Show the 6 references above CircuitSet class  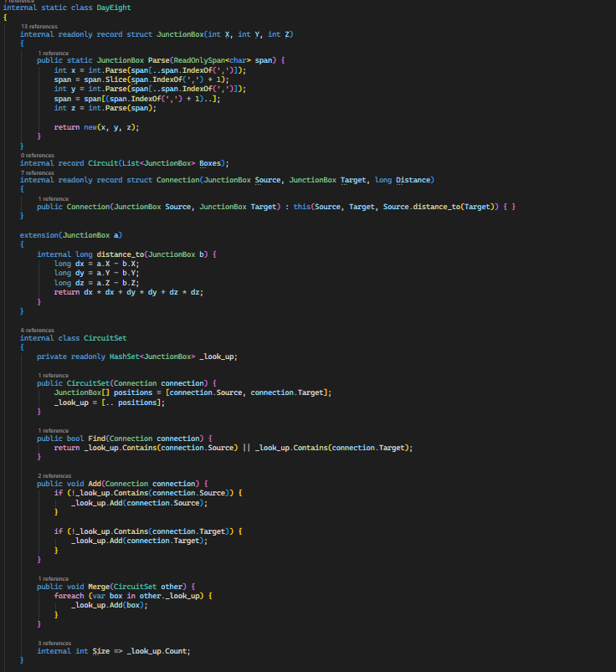(38, 330)
